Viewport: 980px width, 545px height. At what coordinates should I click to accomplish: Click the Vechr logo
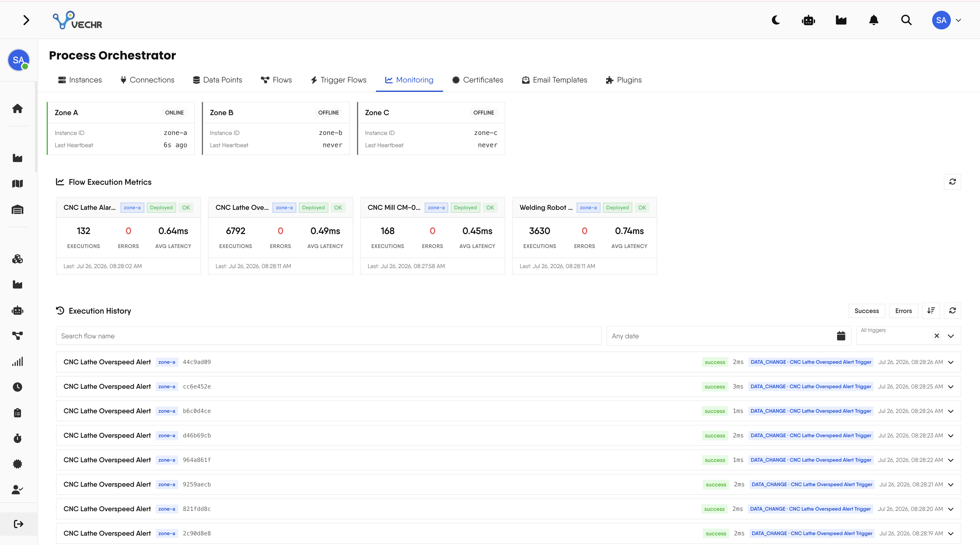tap(78, 20)
